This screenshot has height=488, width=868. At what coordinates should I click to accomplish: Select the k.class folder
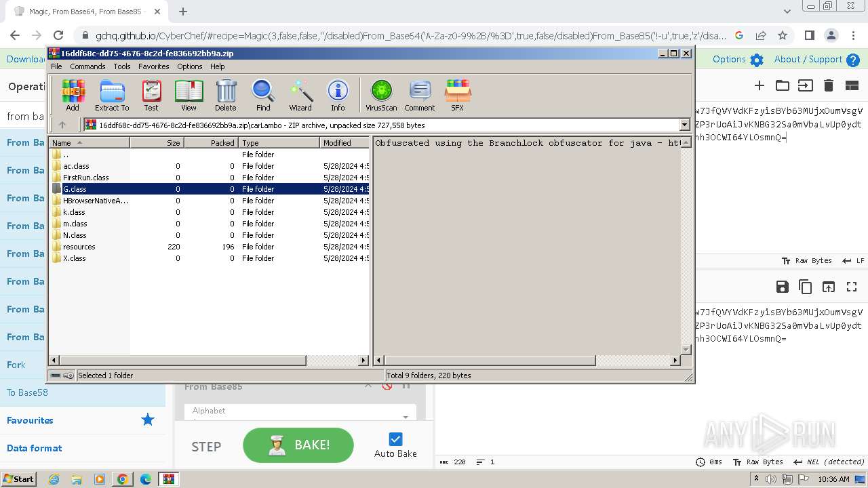209,212
